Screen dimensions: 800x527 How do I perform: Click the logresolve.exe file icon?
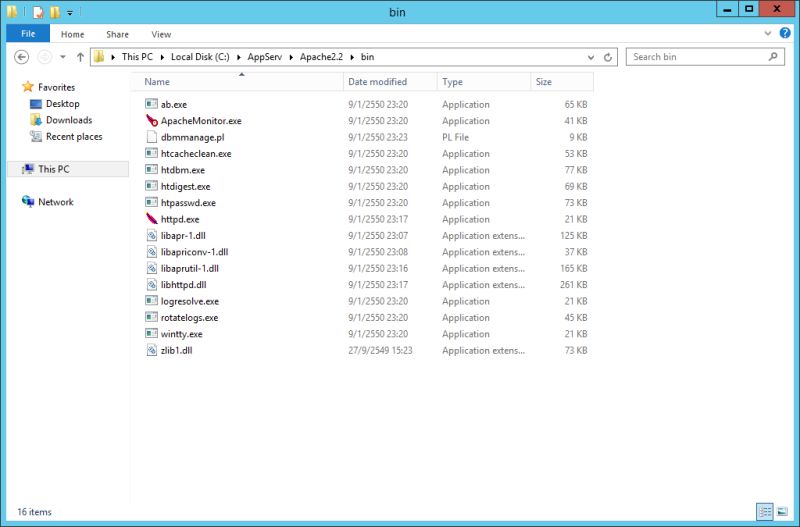point(152,301)
